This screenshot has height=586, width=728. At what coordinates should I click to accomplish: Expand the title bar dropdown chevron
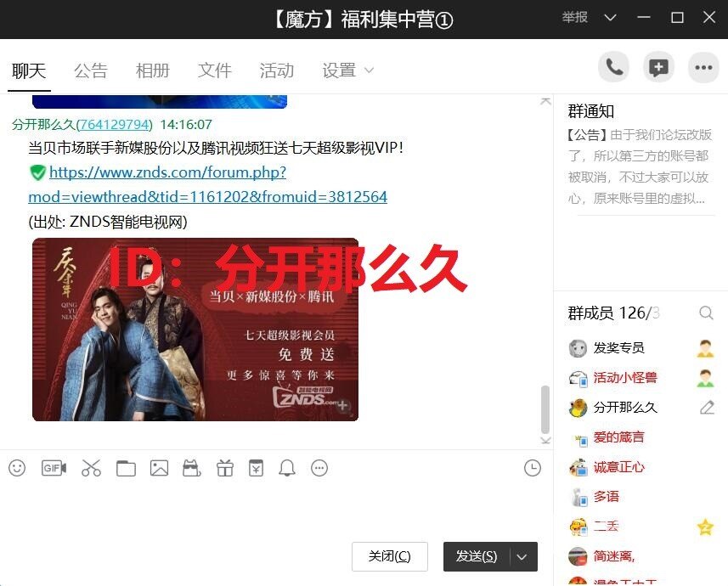pyautogui.click(x=610, y=18)
